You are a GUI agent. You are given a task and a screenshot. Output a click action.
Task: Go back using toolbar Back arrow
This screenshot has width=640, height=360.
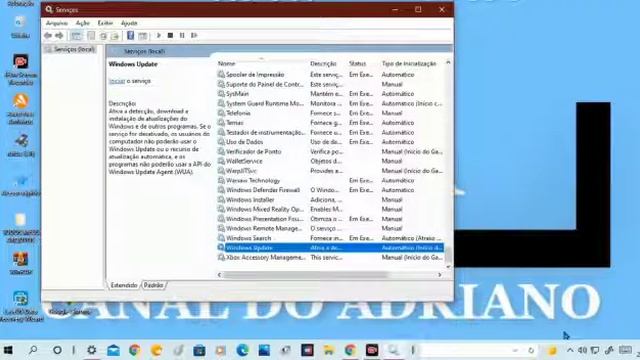point(48,36)
